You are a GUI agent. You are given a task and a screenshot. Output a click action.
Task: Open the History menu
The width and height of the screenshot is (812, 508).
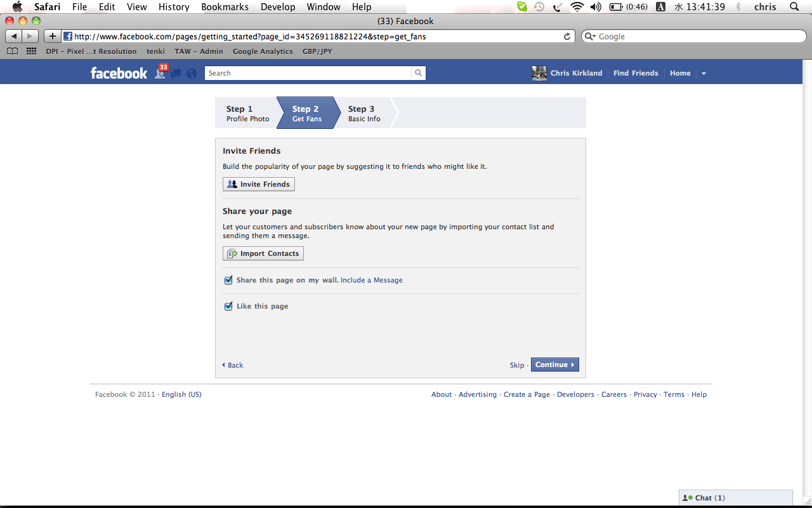[x=174, y=6]
